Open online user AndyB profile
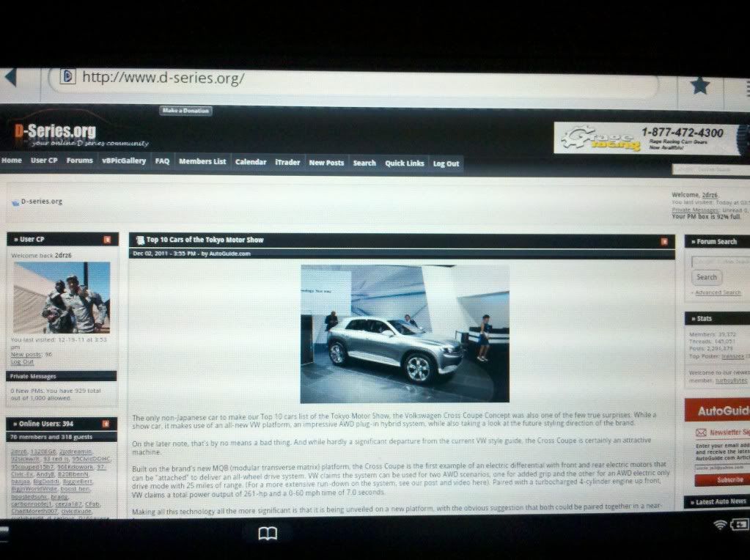Viewport: 750px width, 560px height. 45,474
